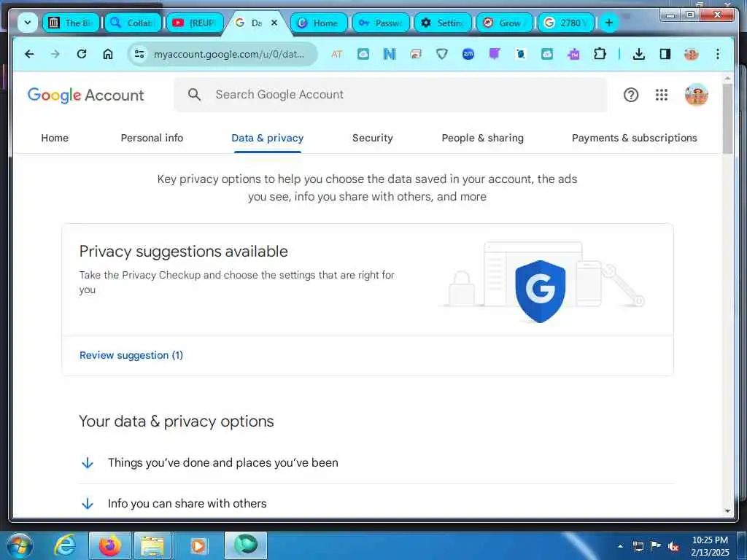Open the Security tab
Image resolution: width=747 pixels, height=560 pixels.
373,138
